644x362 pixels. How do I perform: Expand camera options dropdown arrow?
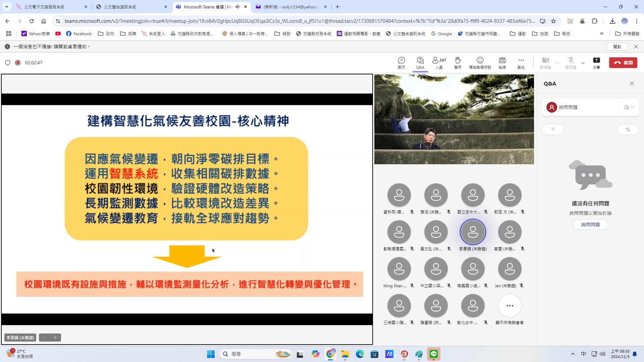click(557, 63)
